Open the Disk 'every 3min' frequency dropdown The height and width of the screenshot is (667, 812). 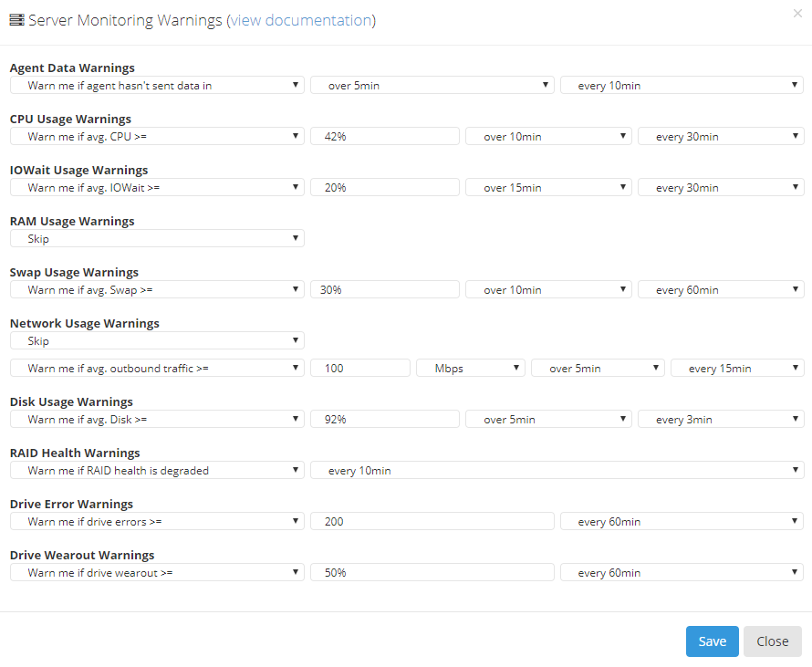721,420
